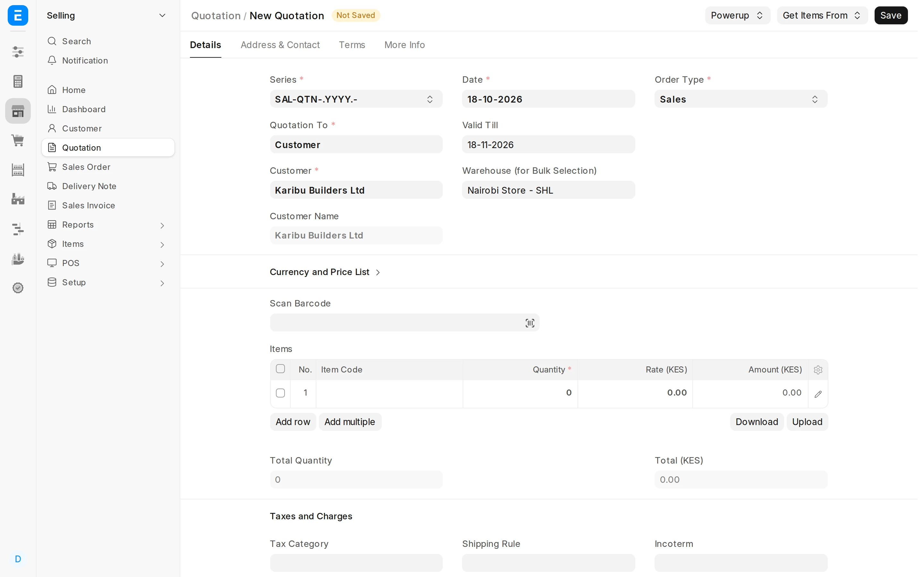Click the Valid Till date field
The image size is (924, 577).
(x=548, y=145)
